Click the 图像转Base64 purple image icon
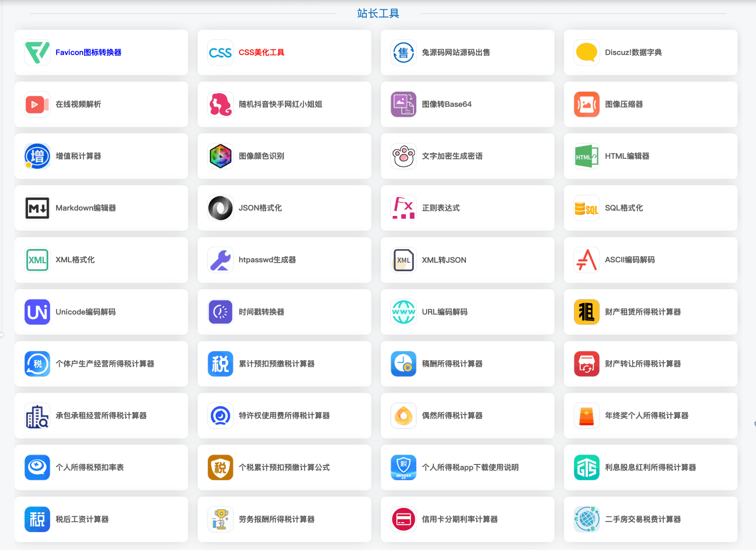Viewport: 756px width, 550px height. (x=404, y=104)
